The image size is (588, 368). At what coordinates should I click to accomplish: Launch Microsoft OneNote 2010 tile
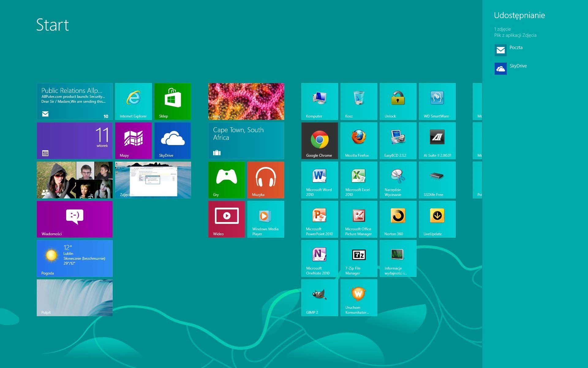pos(320,259)
